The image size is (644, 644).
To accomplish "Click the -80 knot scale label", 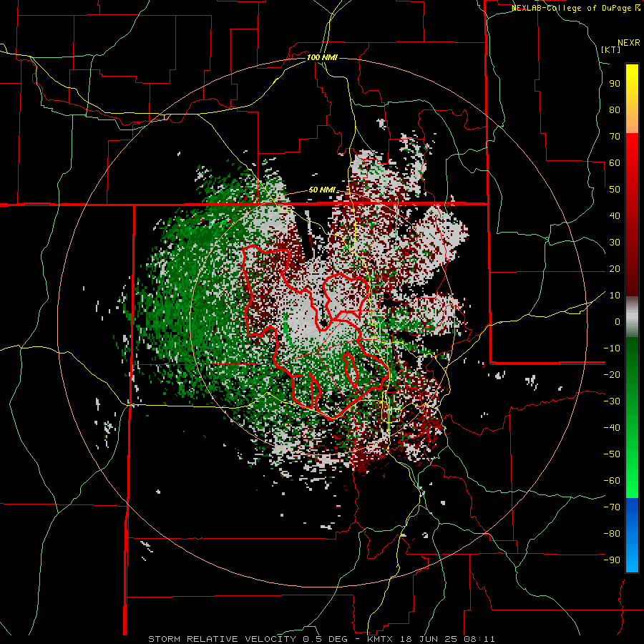I will coord(612,534).
